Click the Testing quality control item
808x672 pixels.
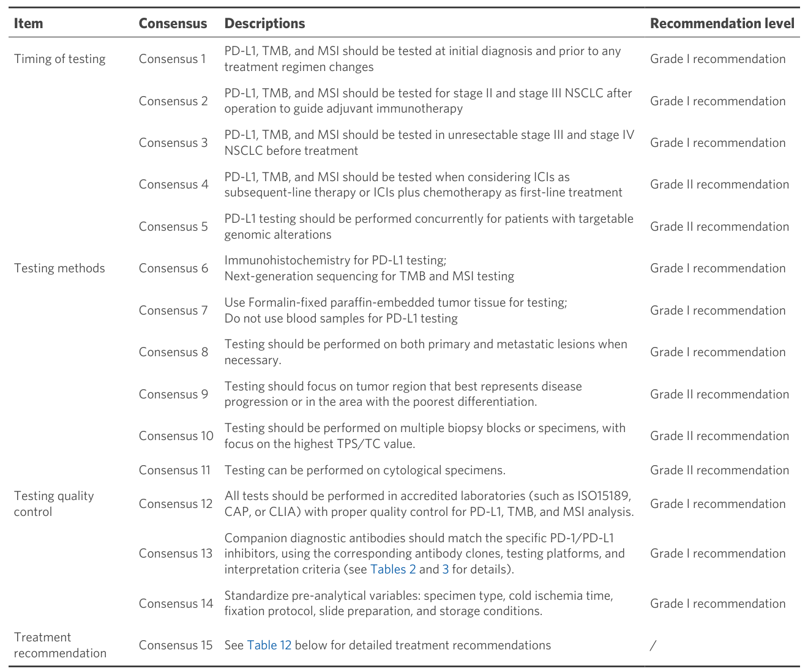(x=54, y=504)
